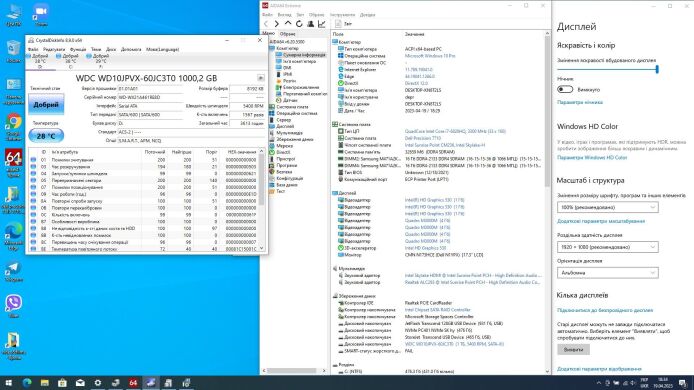This screenshot has height=390, width=694.
Task: Toggle Night light switch in Display settings
Action: [565, 89]
